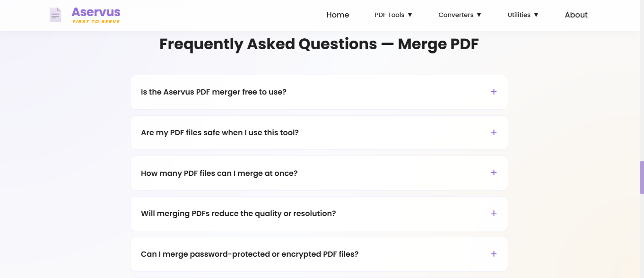The height and width of the screenshot is (278, 644).
Task: Open the Converters dropdown menu
Action: tap(460, 15)
